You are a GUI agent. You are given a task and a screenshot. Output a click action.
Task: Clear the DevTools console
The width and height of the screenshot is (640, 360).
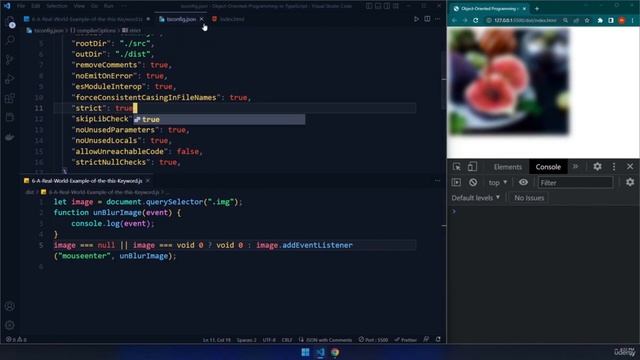pyautogui.click(x=473, y=182)
